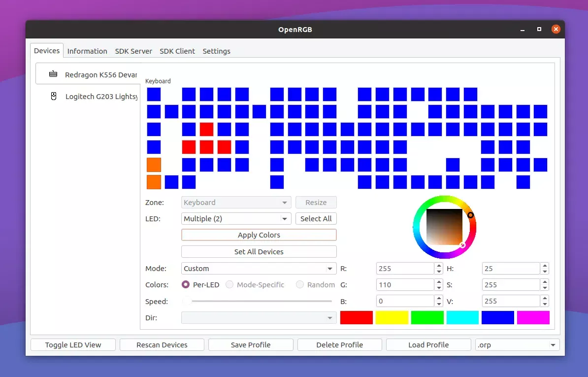Switch to the Settings tab
This screenshot has width=588, height=377.
[x=216, y=51]
